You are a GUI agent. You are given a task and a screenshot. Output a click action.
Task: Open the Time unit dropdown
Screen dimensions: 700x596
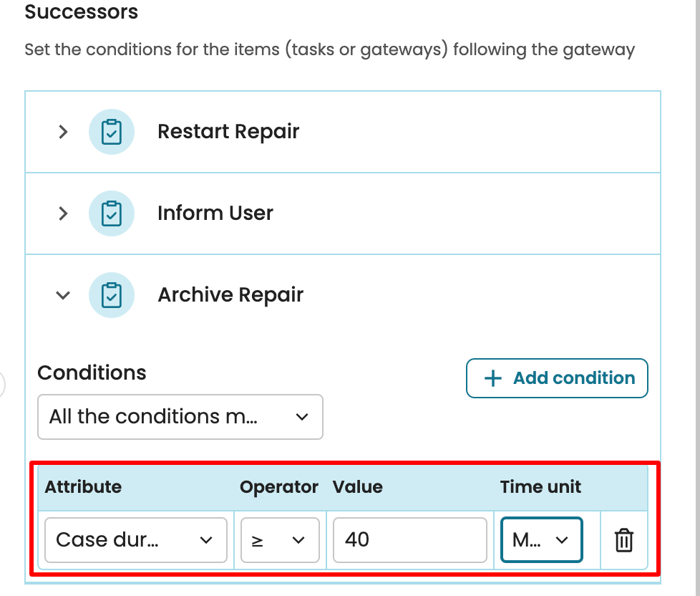pos(541,540)
